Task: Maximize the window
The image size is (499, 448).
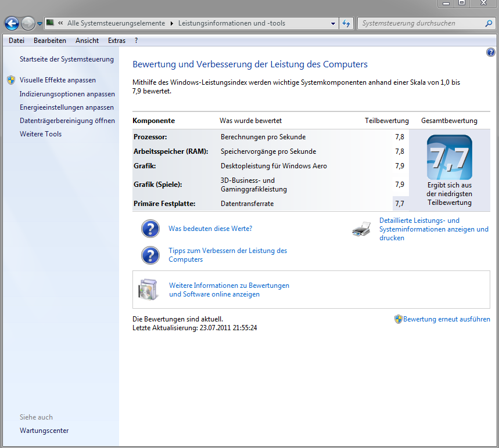Action: (x=462, y=3)
